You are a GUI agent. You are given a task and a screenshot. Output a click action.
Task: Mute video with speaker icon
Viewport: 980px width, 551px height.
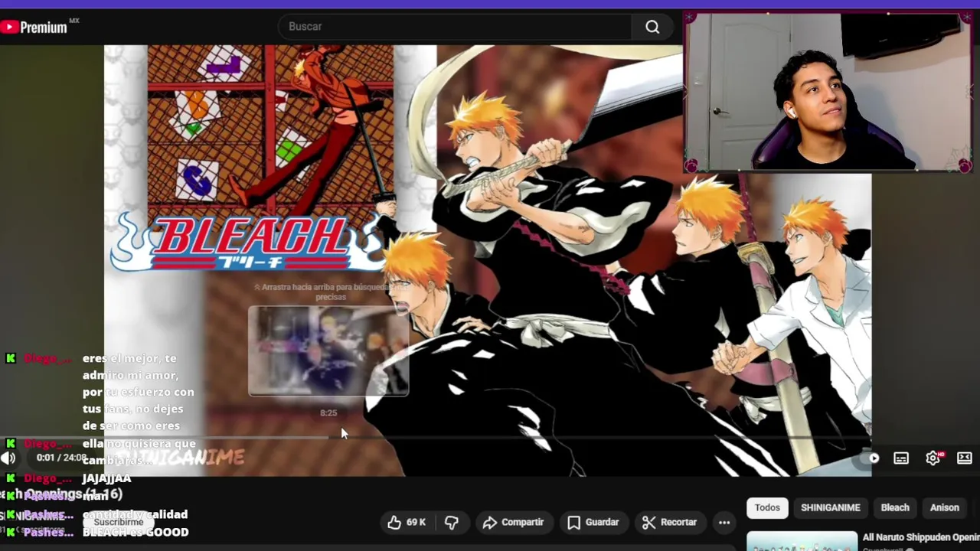point(8,458)
